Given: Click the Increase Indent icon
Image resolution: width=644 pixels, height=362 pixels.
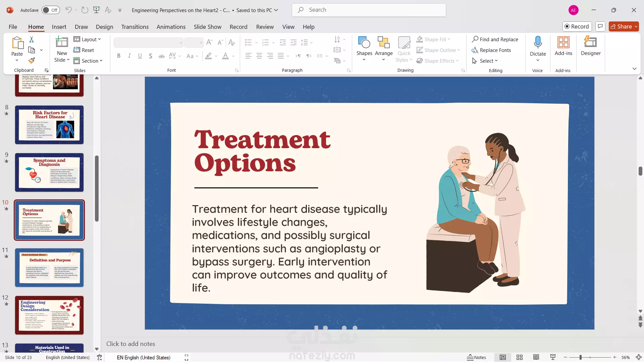Looking at the screenshot, I should coord(293,42).
